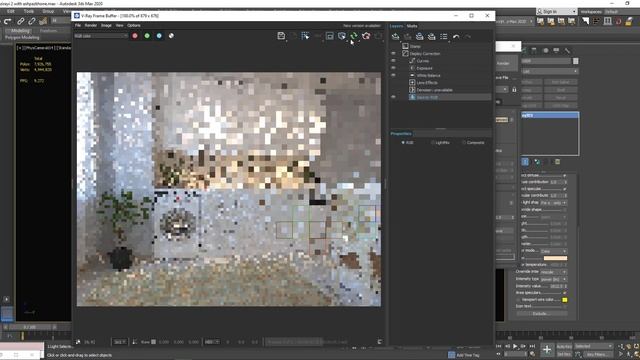640x360 pixels.
Task: Toggle visibility of Exposure layer
Action: pos(393,68)
